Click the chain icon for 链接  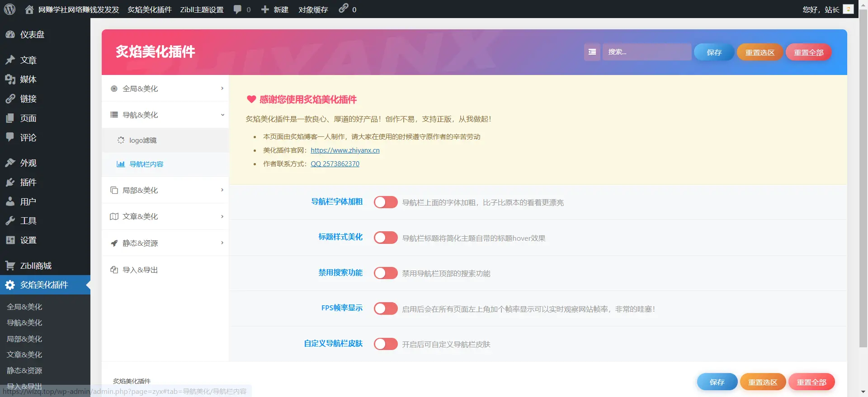click(x=10, y=99)
